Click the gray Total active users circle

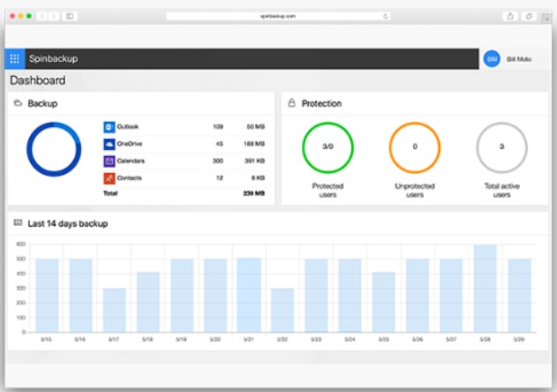tap(501, 147)
